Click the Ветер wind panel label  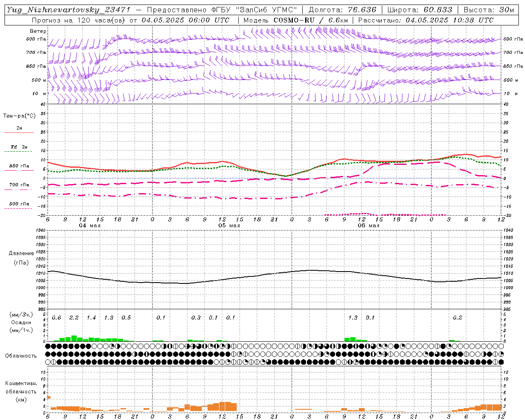(x=38, y=31)
